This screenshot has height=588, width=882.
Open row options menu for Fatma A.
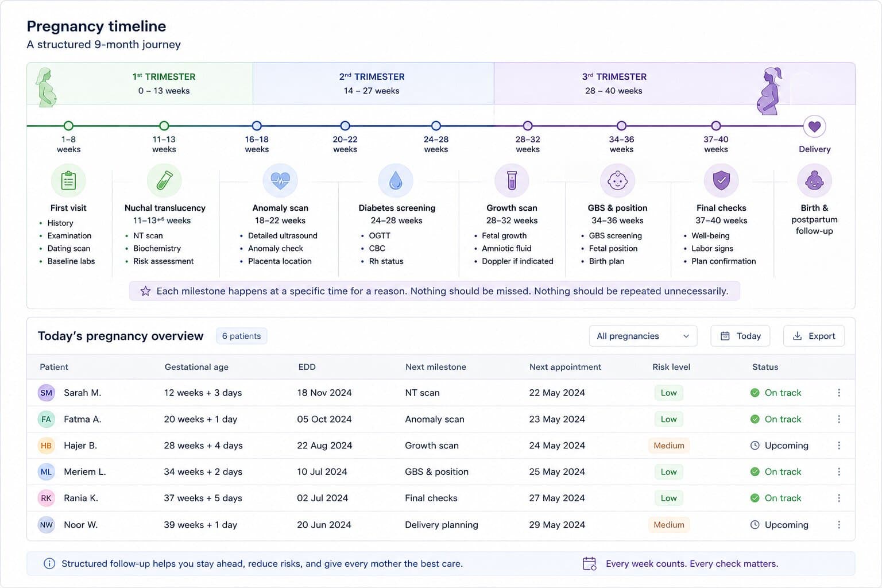tap(839, 419)
